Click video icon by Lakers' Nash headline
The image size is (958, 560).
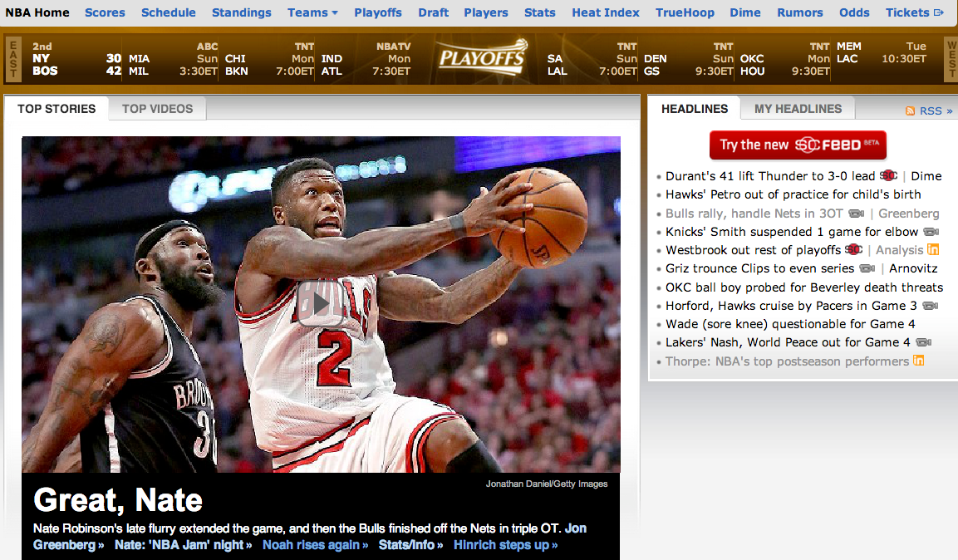[924, 342]
